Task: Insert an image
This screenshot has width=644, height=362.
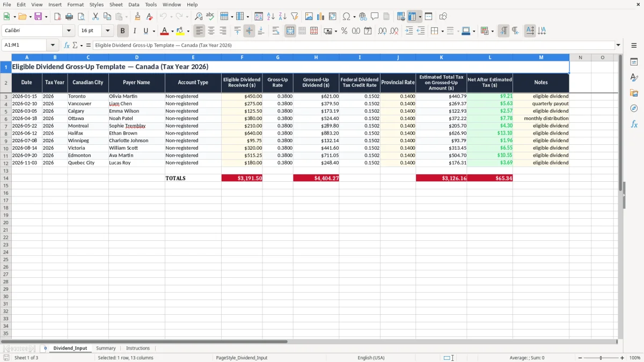Action: pos(309,17)
